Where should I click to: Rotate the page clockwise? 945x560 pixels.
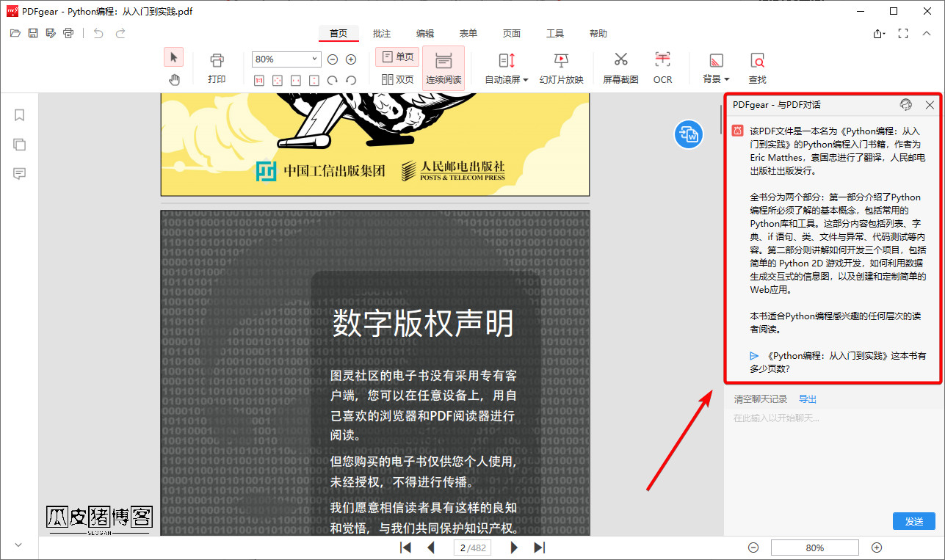[333, 80]
